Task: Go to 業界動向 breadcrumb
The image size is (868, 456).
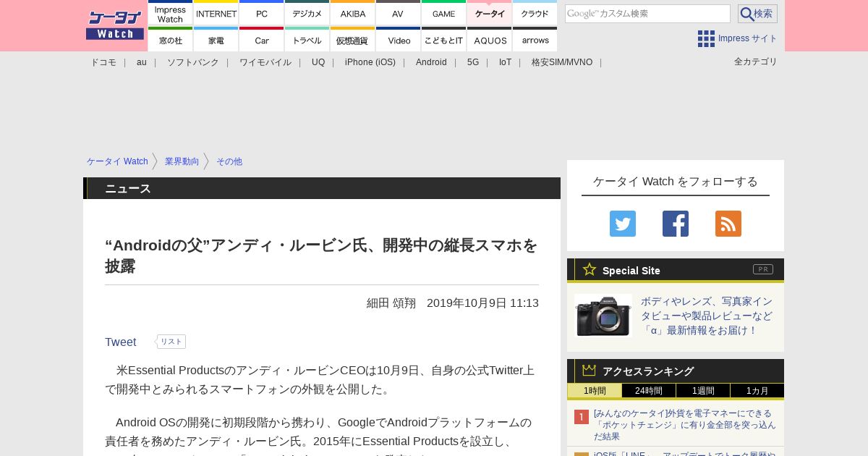Action: (x=182, y=161)
